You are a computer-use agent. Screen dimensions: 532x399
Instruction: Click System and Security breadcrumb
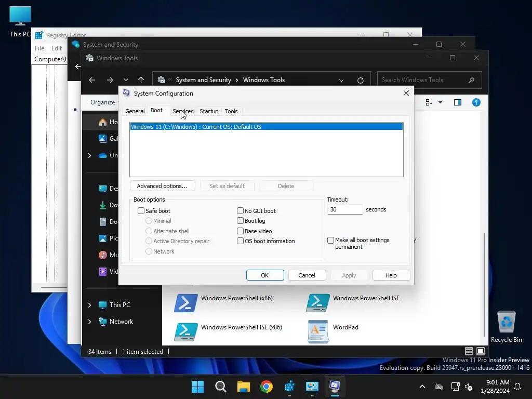(203, 80)
